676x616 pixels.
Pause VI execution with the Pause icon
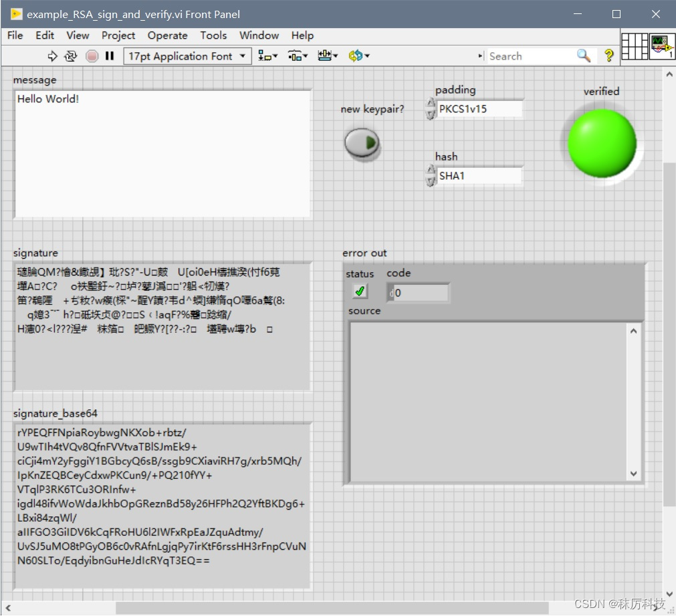click(110, 56)
